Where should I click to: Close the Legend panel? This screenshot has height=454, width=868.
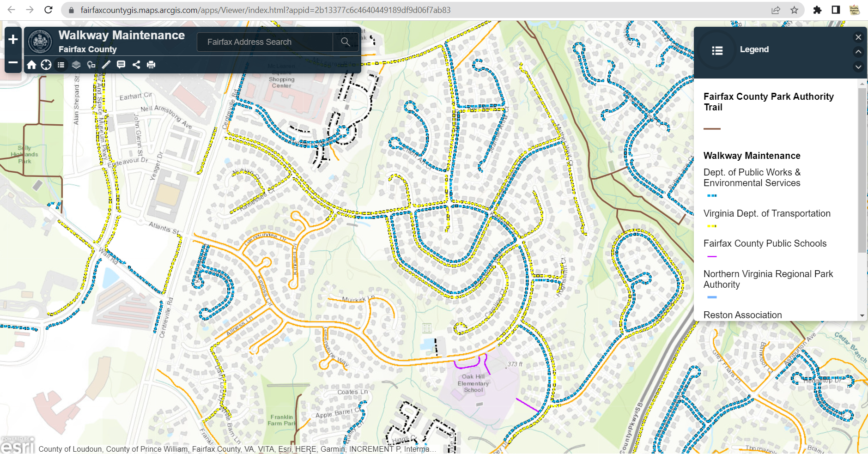tap(858, 37)
